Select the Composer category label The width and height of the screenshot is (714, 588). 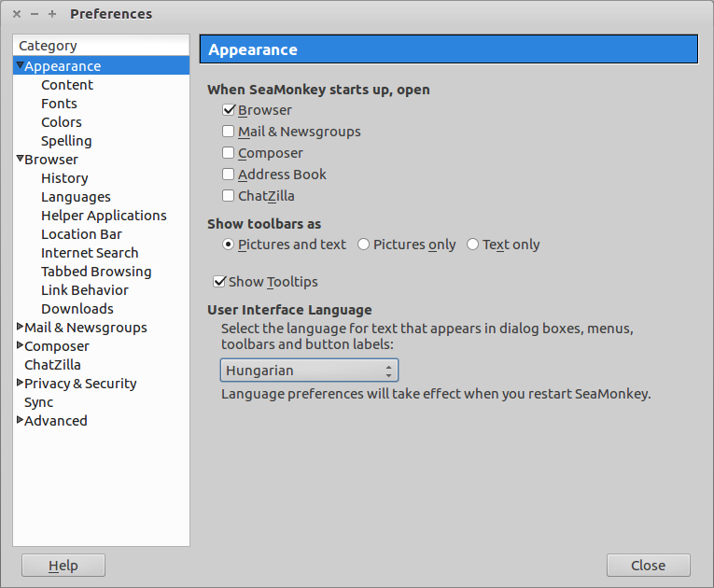point(57,346)
